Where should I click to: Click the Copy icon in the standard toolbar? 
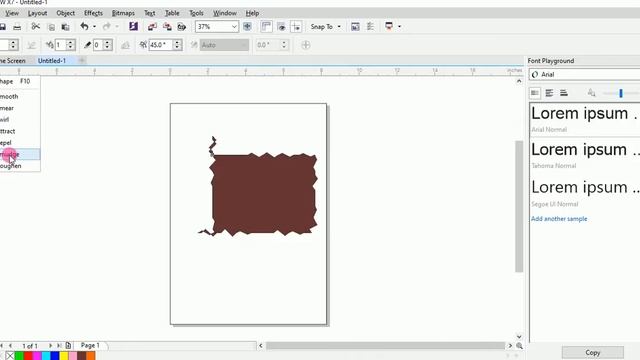(x=51, y=27)
